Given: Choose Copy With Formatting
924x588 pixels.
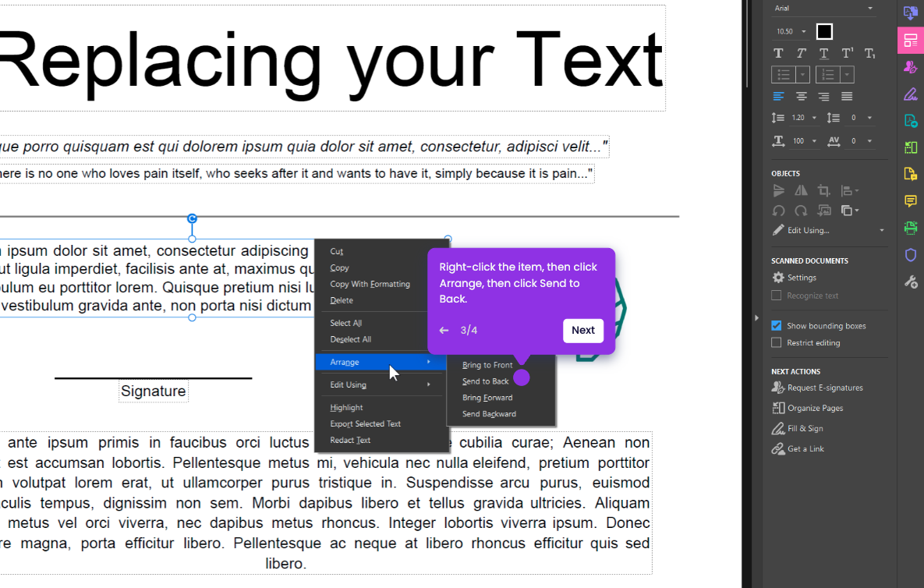Looking at the screenshot, I should pyautogui.click(x=372, y=284).
